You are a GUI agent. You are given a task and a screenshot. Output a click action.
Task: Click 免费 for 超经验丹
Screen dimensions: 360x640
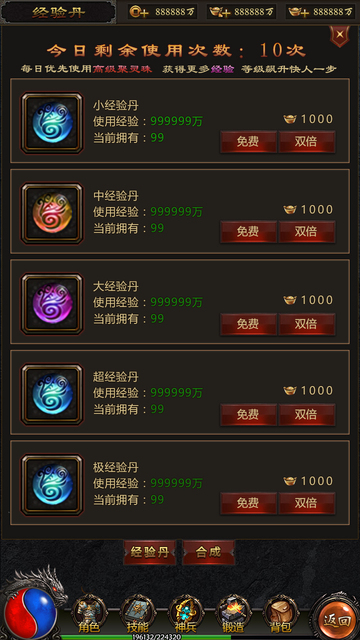click(x=248, y=415)
